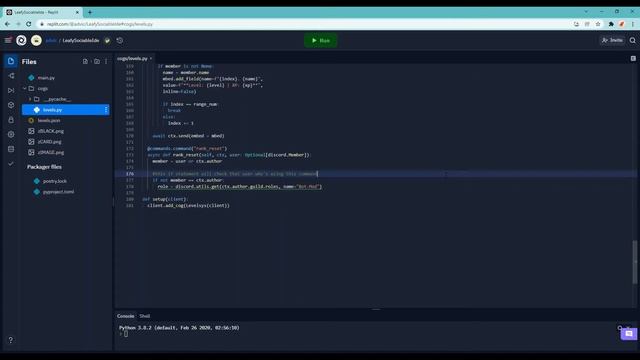The image size is (640, 360).
Task: Switch to the Console tab
Action: pos(125,316)
